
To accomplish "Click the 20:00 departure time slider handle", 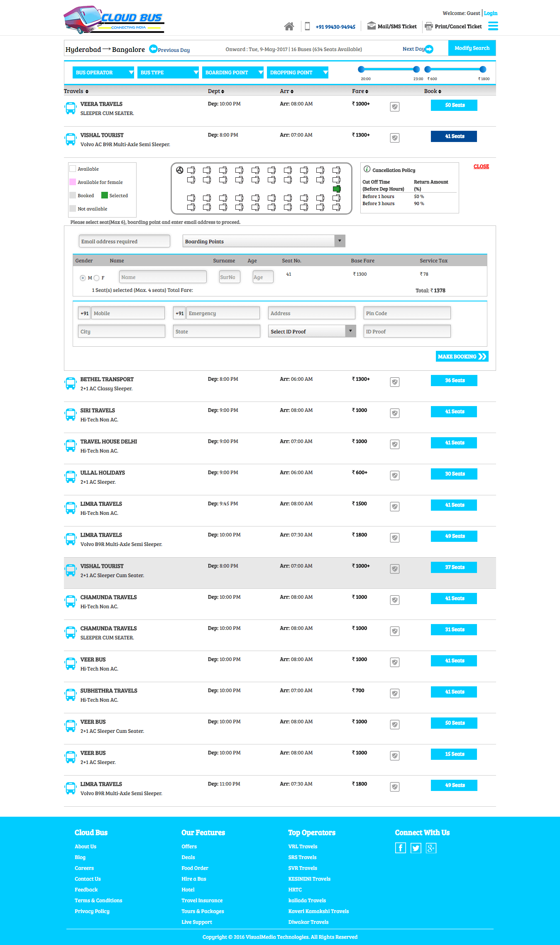I will (x=361, y=69).
